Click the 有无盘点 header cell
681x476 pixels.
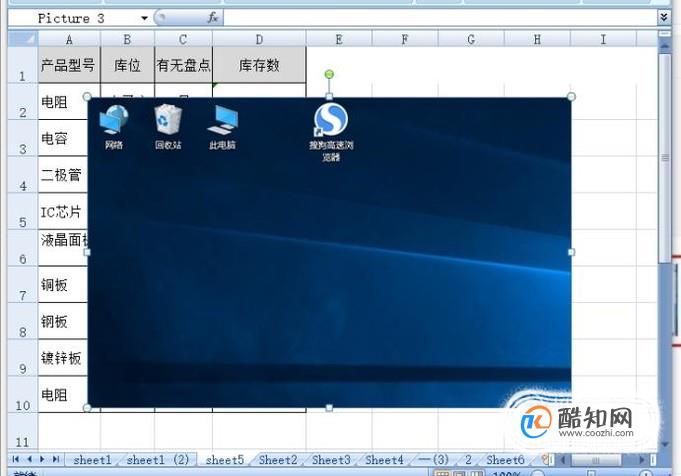click(x=183, y=65)
